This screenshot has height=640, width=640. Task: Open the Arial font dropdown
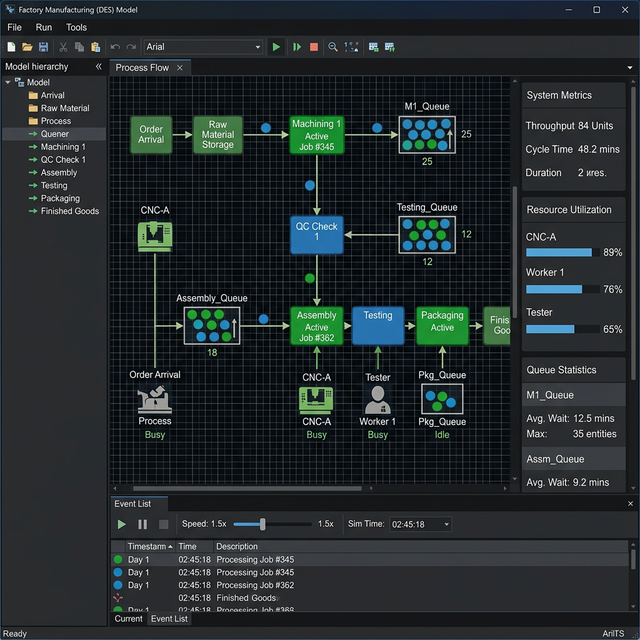257,47
